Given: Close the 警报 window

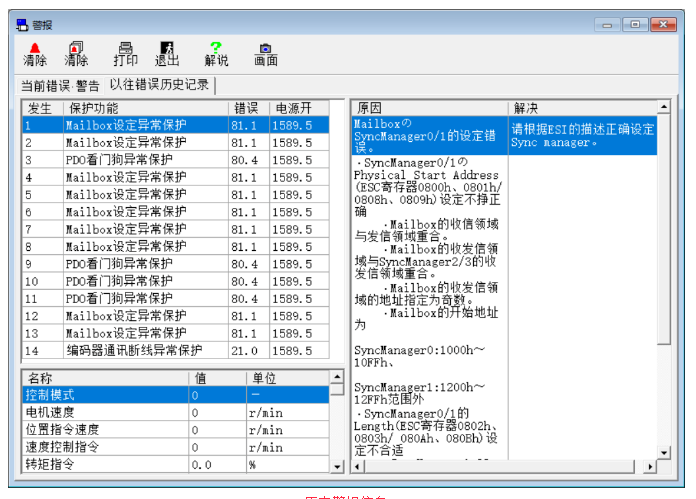Looking at the screenshot, I should [x=663, y=24].
